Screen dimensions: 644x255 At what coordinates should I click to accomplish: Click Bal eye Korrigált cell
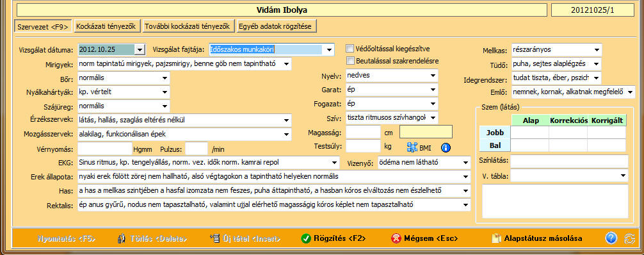pyautogui.click(x=607, y=145)
